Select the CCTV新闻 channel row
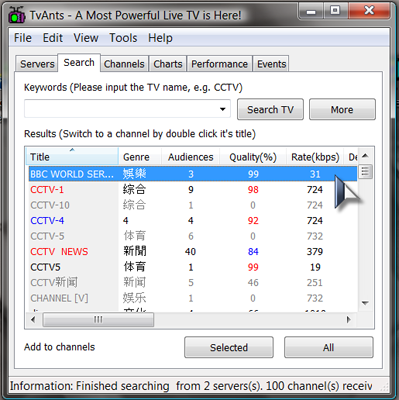 (193, 282)
